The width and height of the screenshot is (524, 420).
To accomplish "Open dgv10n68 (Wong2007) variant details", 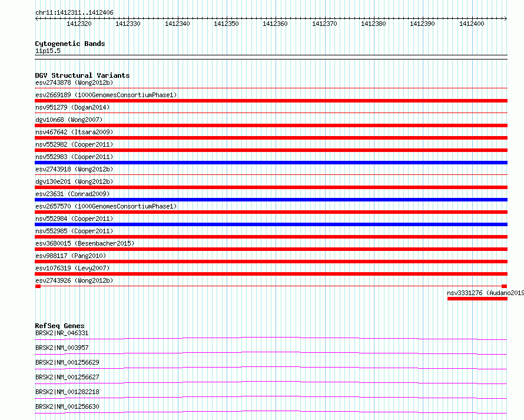I will point(69,120).
